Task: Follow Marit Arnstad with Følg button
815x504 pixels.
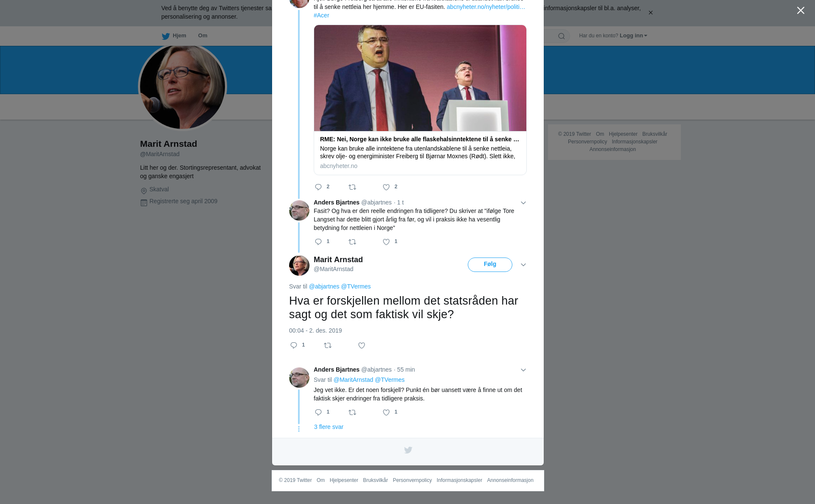Action: click(x=490, y=265)
